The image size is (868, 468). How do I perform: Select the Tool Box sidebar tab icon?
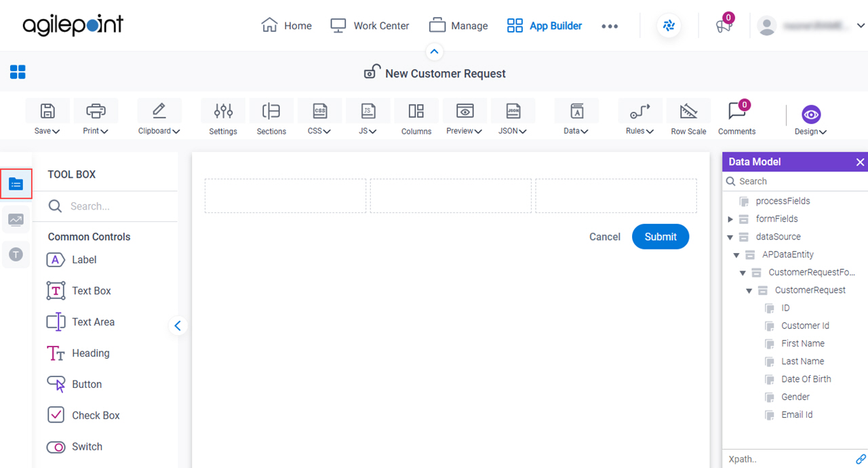(16, 184)
